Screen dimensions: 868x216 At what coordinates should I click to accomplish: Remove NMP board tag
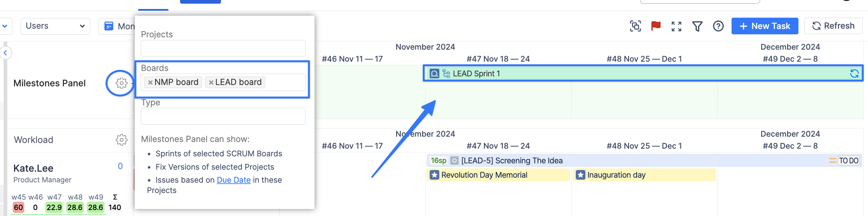tap(150, 82)
